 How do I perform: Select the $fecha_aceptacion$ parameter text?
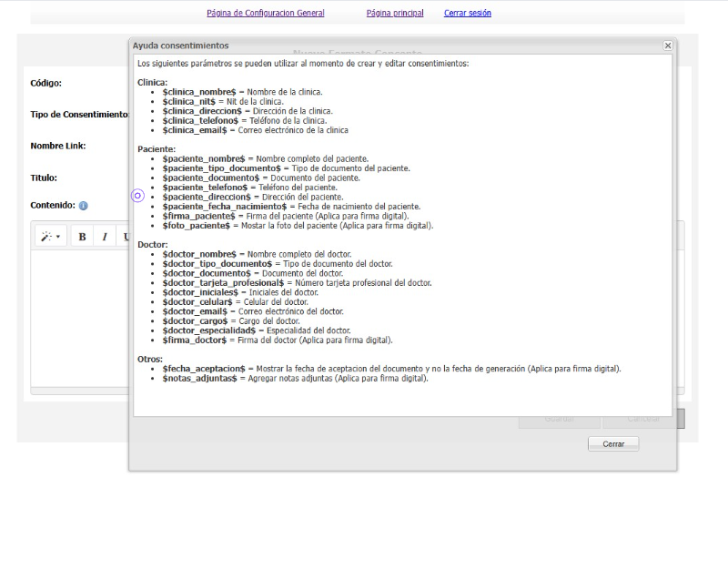(x=204, y=369)
